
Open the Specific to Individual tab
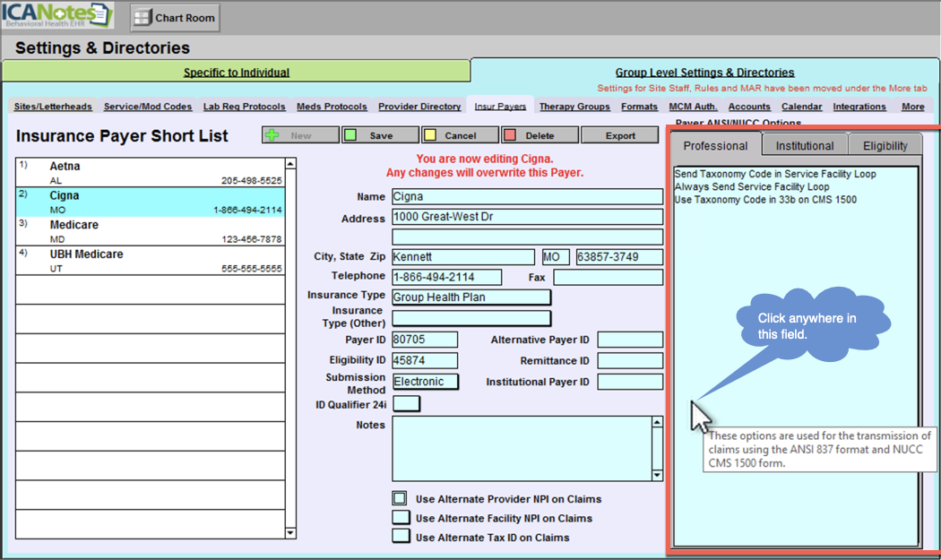(237, 73)
